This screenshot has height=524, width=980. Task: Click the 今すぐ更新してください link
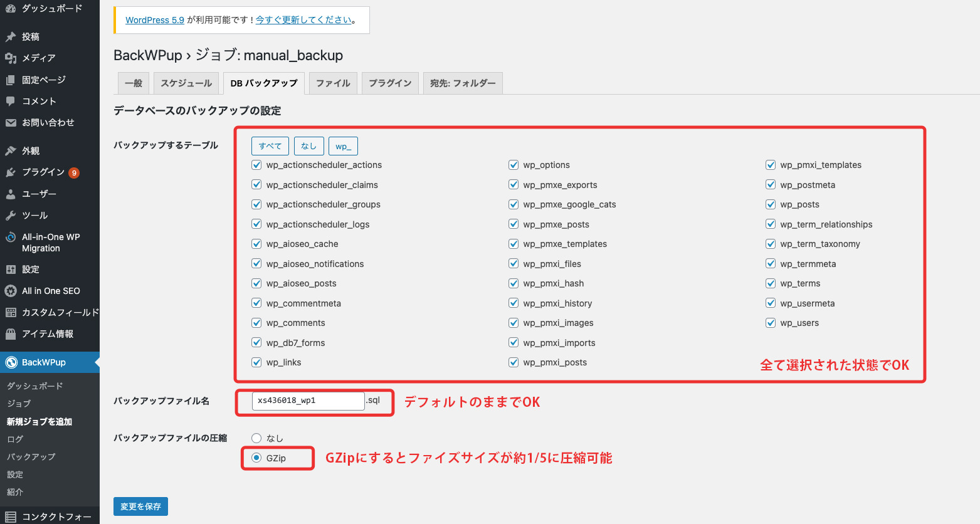[303, 20]
